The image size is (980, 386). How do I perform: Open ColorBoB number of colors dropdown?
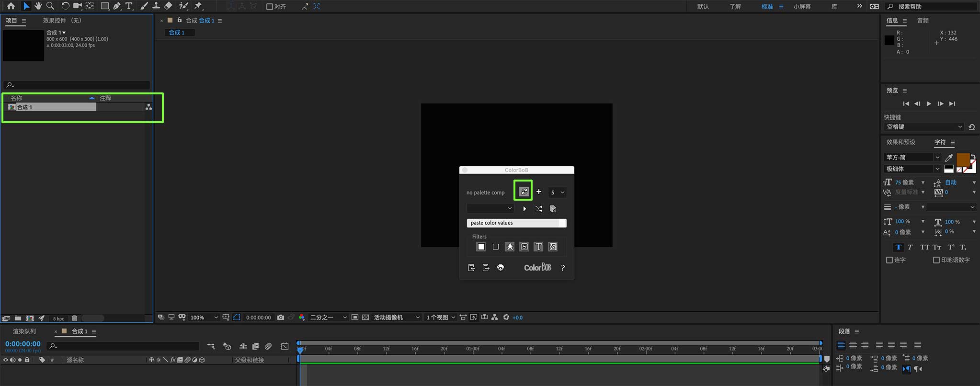[x=557, y=192]
